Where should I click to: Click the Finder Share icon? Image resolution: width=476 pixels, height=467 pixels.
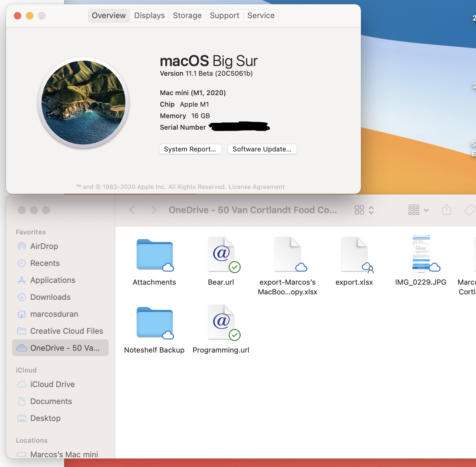point(447,210)
